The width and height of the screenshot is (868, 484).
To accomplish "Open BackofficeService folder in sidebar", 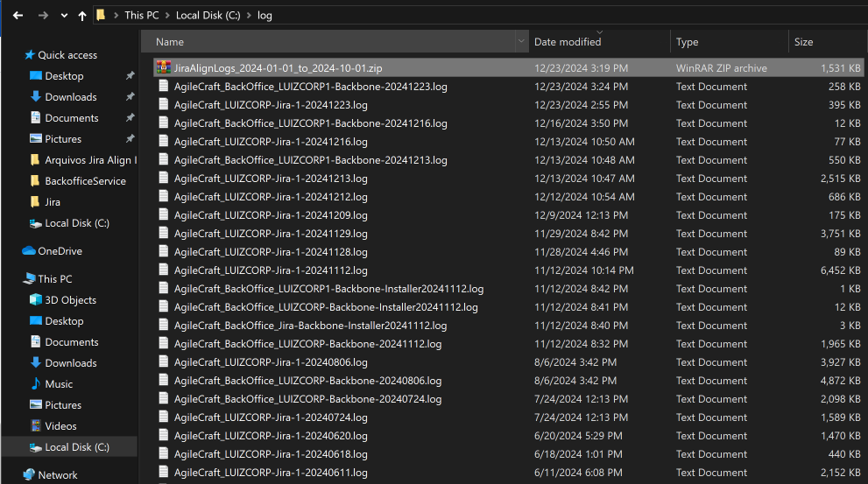I will tap(85, 181).
